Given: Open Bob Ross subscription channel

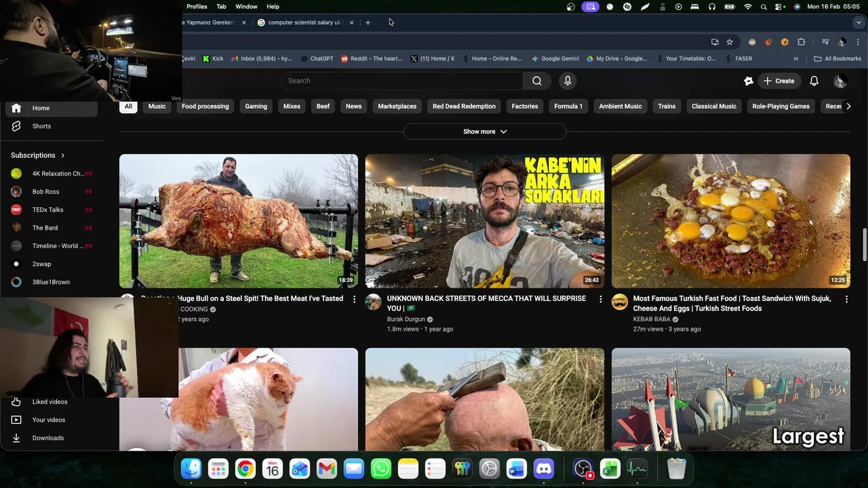Looking at the screenshot, I should coord(52,192).
